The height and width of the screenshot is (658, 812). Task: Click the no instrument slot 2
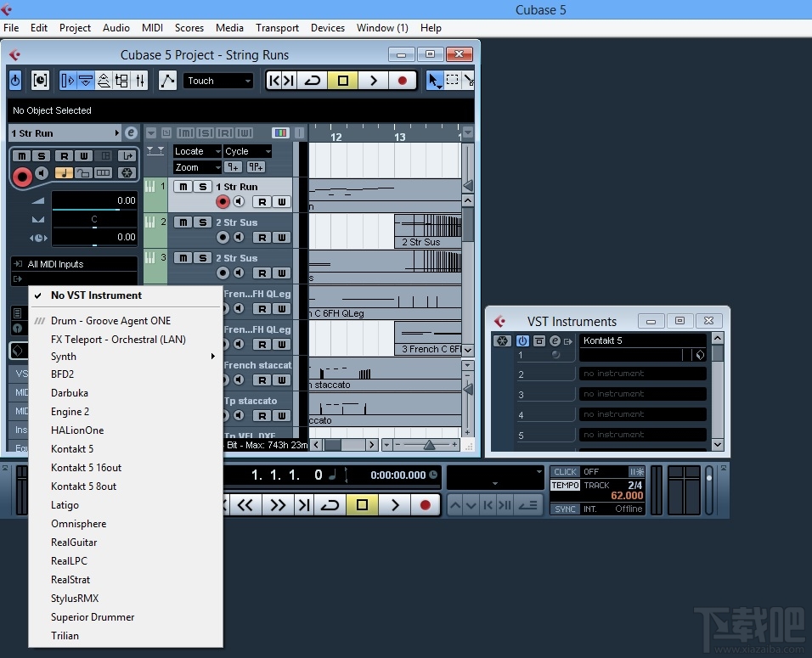643,374
